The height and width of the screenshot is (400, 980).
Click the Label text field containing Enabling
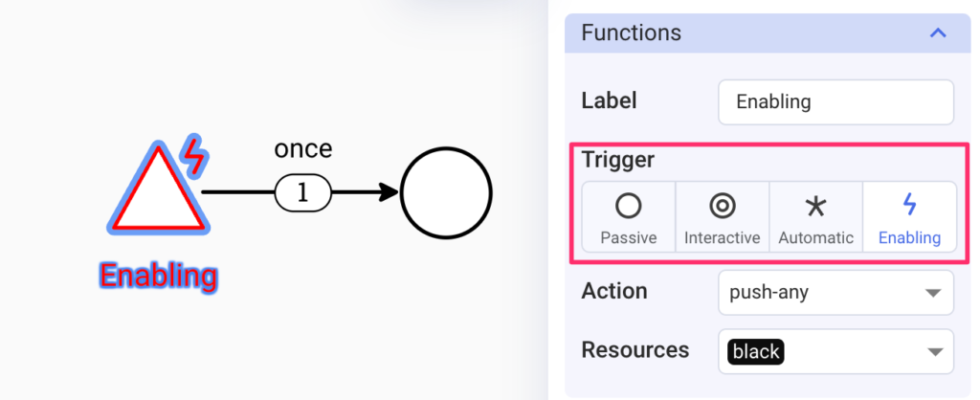tap(835, 101)
